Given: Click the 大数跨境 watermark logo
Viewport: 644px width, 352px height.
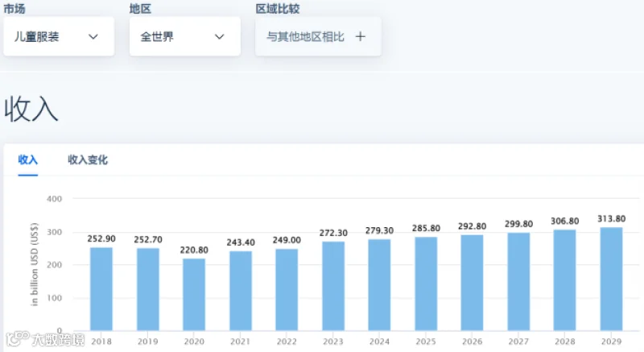Looking at the screenshot, I should pos(45,339).
